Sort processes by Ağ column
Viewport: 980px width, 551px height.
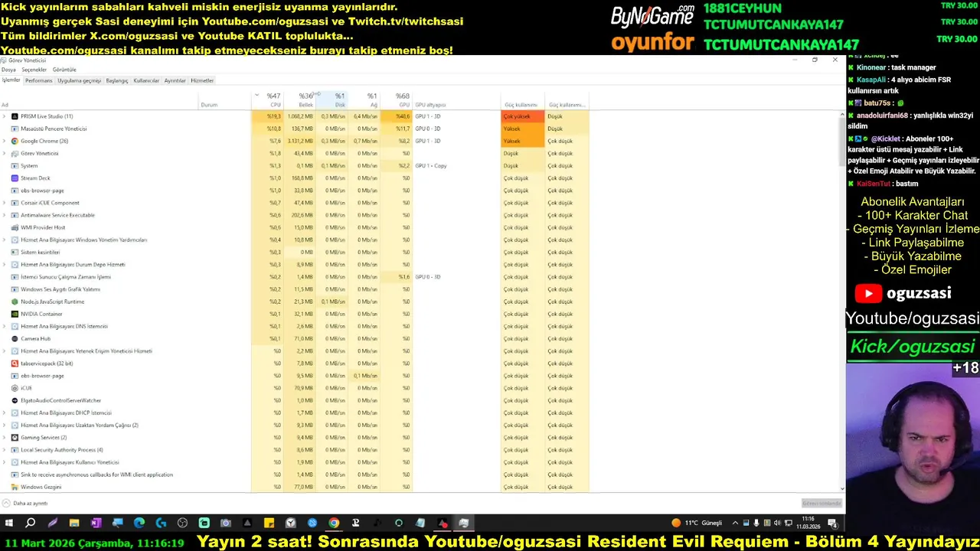364,100
